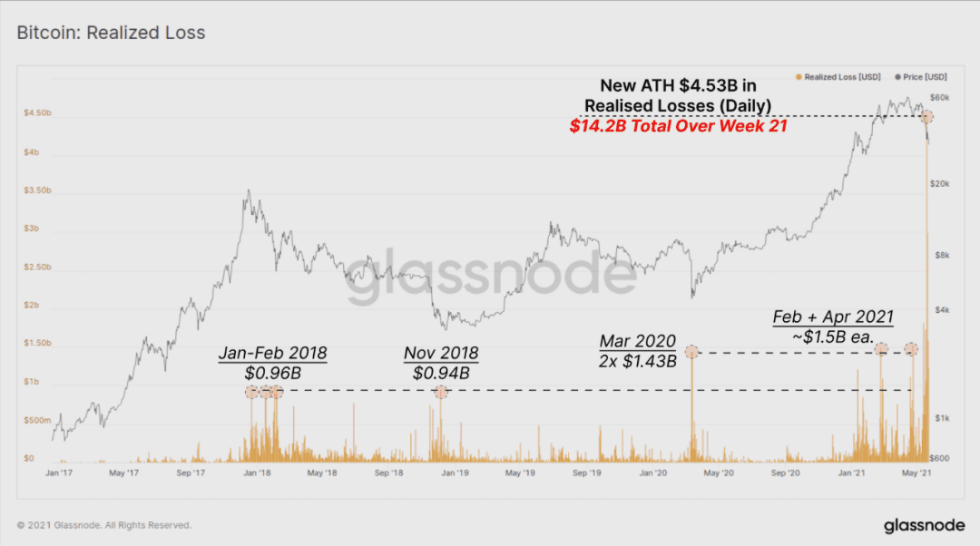
Task: Toggle the Realized Loss [USD] legend entry
Action: click(838, 77)
